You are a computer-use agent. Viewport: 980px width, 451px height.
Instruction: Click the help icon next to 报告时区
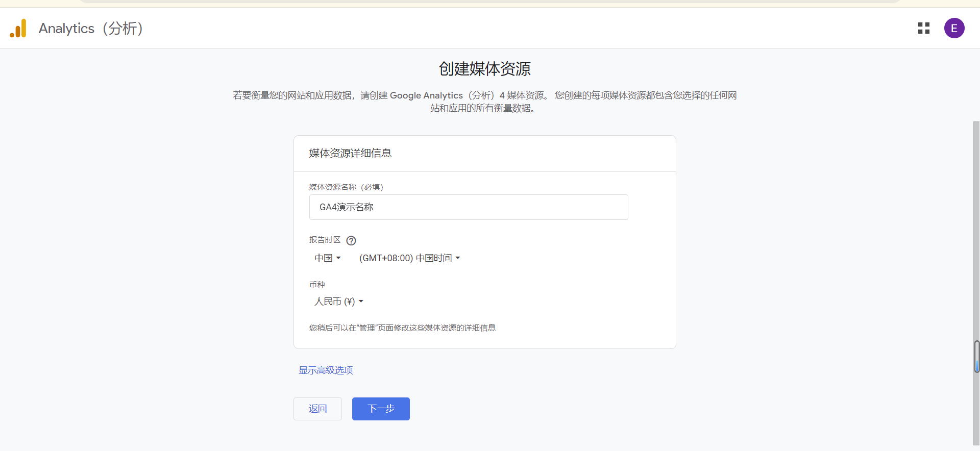(351, 240)
